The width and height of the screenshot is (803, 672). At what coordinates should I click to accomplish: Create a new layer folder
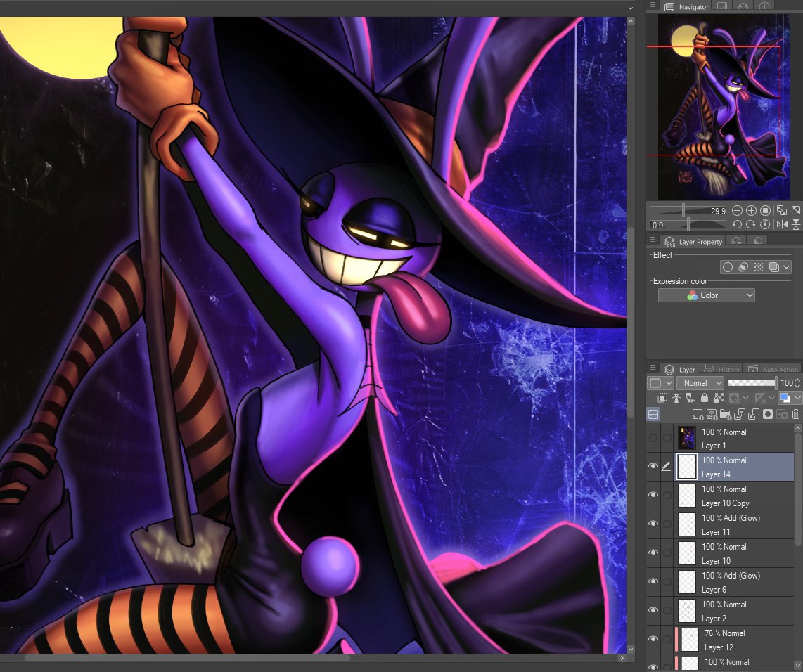726,414
